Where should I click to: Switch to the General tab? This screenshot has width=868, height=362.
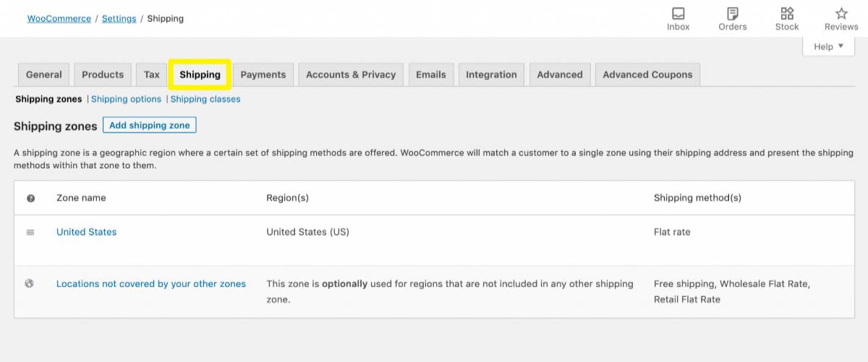(44, 75)
